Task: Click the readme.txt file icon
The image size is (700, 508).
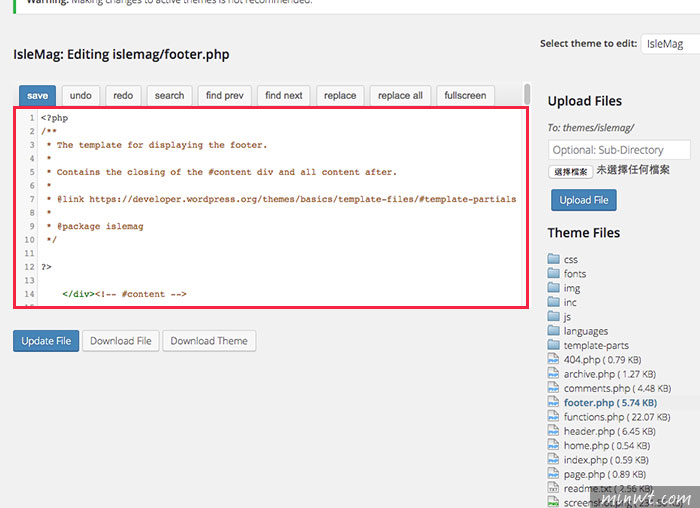Action: tap(554, 488)
